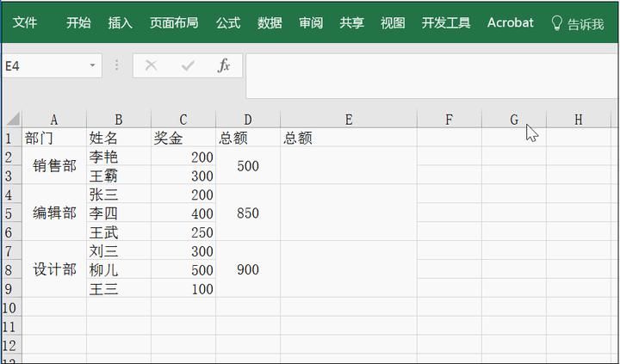The image size is (620, 364).
Task: Open the 页面布局 Page Layout tab
Action: coord(173,23)
